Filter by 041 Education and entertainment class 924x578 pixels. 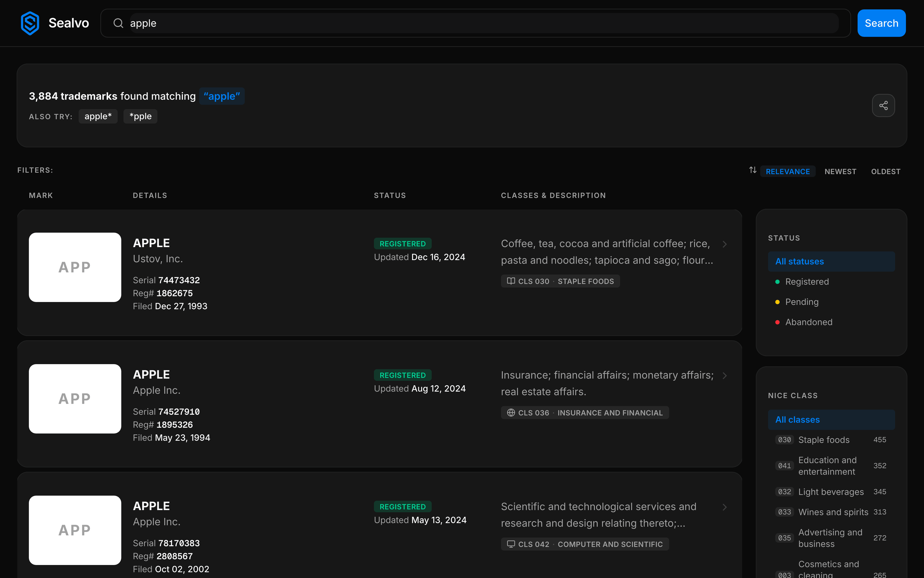pos(831,466)
